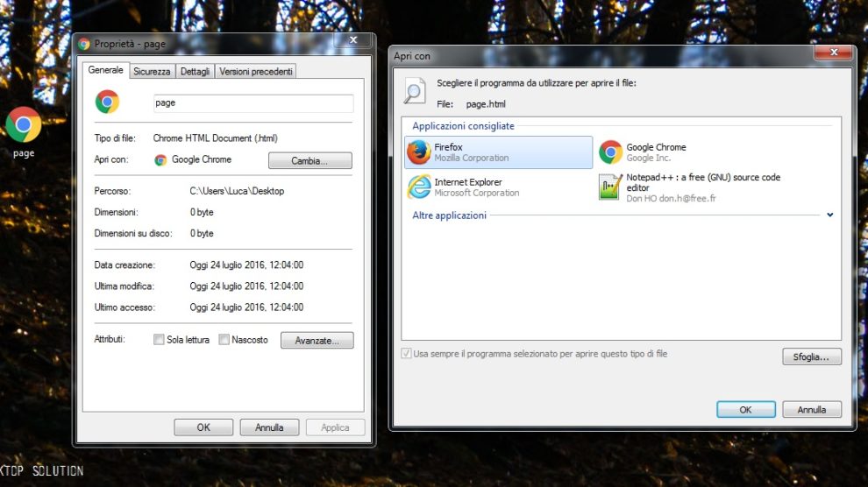Select the Firefox icon in Apri con list
Viewport: 868px width, 487px height.
coord(418,152)
